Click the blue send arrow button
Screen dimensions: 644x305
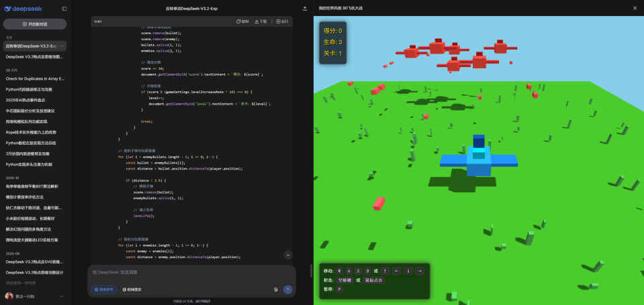coord(288,290)
